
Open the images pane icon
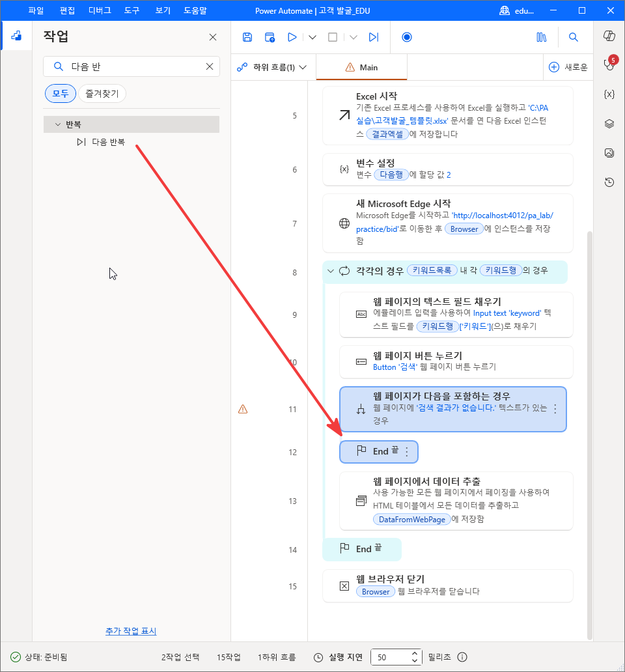[609, 153]
